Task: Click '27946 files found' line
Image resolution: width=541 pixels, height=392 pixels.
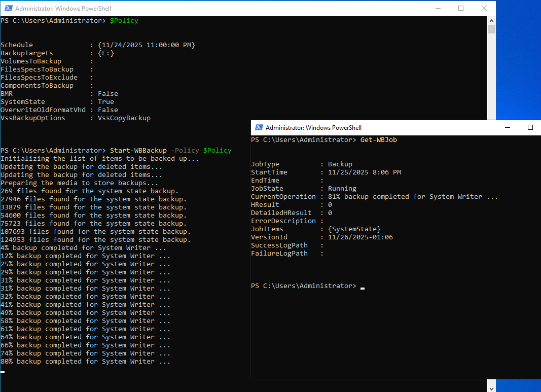Action: pos(93,199)
